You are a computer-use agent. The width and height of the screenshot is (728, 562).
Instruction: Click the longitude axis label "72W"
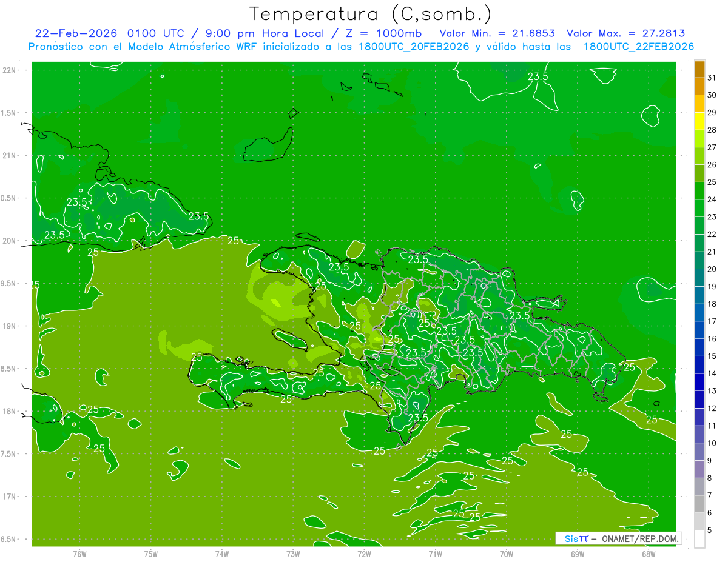point(364,554)
